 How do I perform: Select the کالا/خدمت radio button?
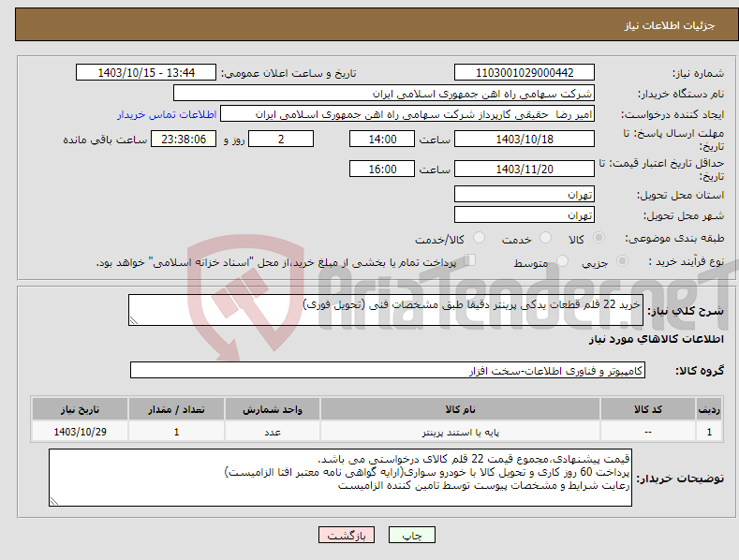pos(479,238)
